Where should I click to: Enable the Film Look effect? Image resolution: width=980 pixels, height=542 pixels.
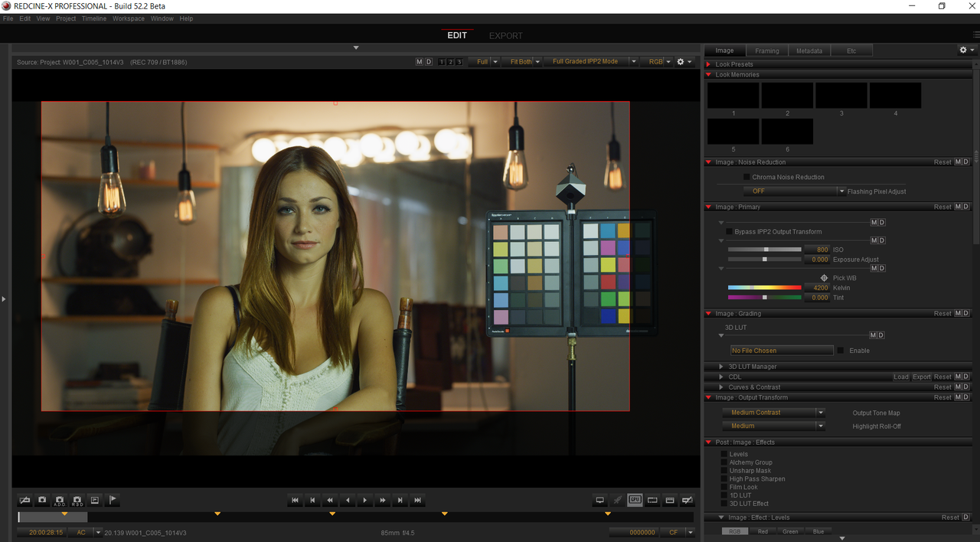(724, 487)
